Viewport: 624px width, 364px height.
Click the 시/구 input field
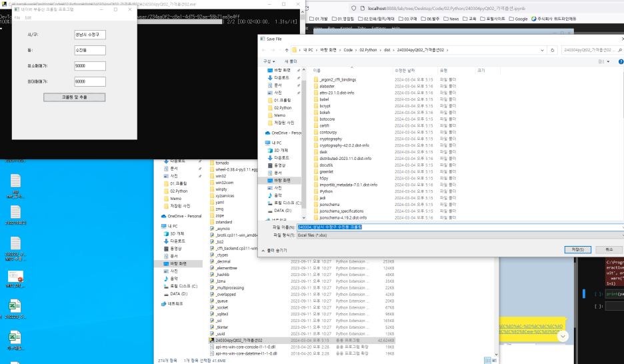(90, 35)
